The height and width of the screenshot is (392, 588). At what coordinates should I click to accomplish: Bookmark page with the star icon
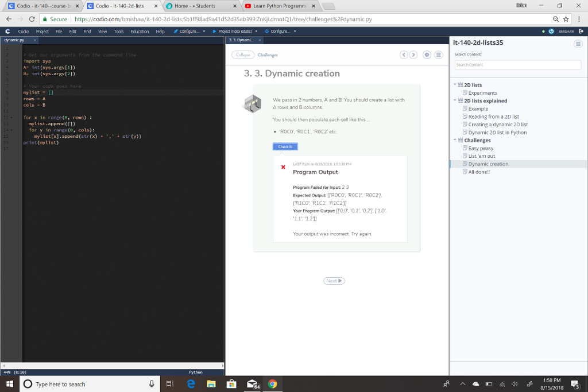point(566,19)
